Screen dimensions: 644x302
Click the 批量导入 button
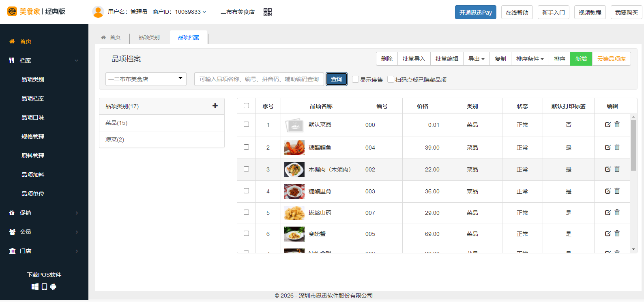tap(414, 59)
